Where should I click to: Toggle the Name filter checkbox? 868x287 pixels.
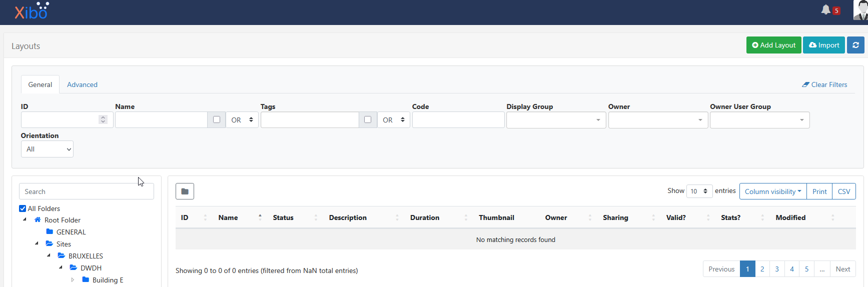(x=217, y=120)
